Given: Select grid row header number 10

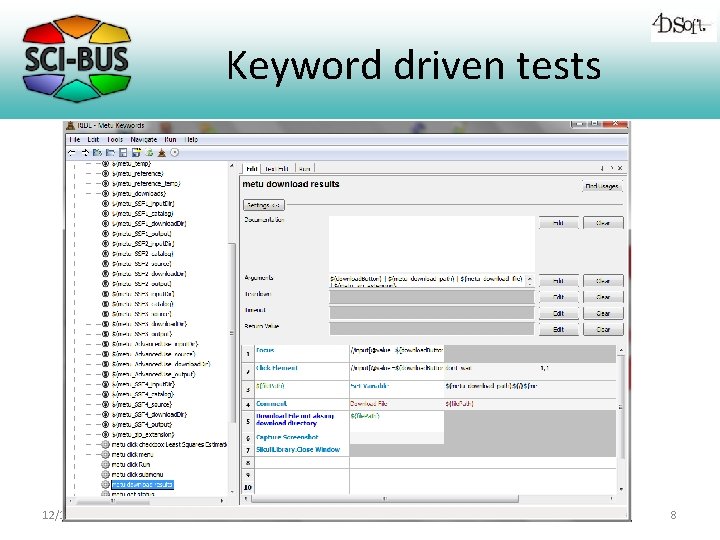Looking at the screenshot, I should [248, 487].
